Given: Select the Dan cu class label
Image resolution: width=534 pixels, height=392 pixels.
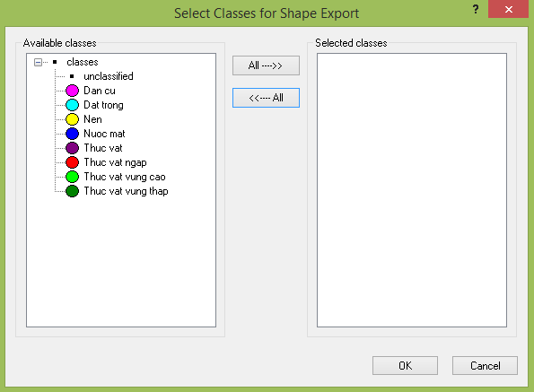Looking at the screenshot, I should point(100,91).
